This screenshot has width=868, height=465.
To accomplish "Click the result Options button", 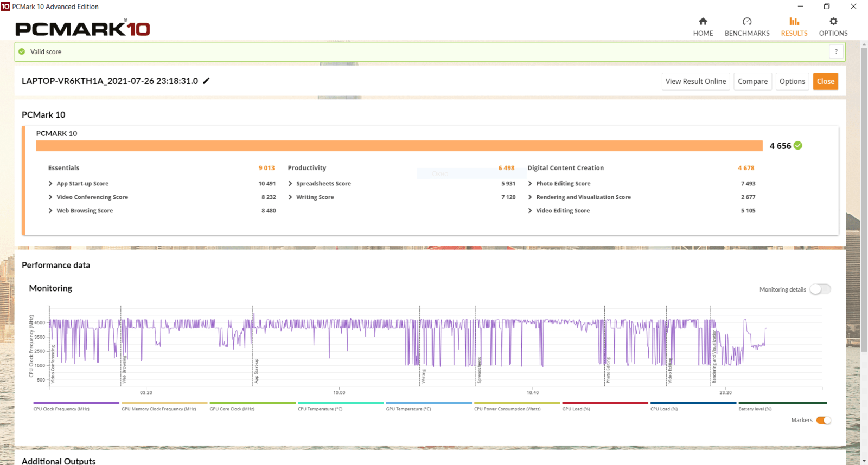I will [x=792, y=81].
